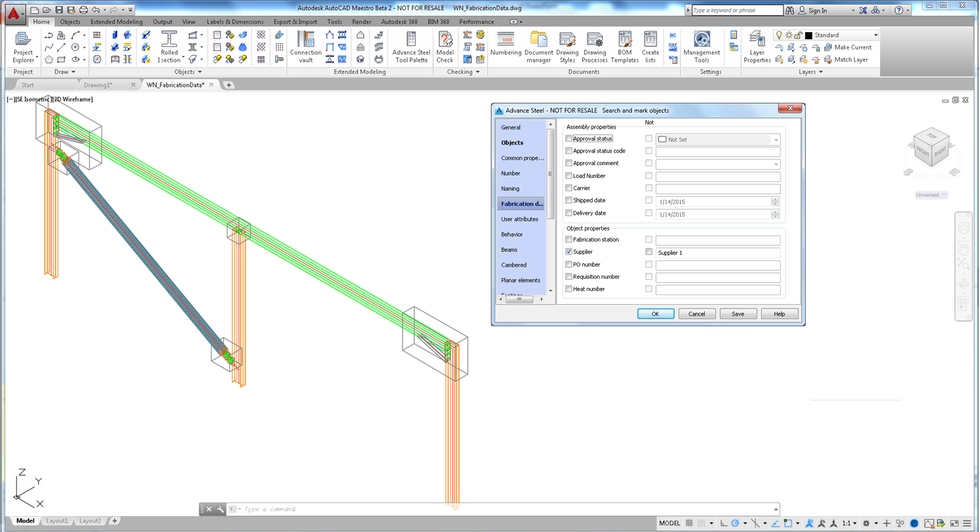Click the MODEL button in the status bar
980x532 pixels.
click(670, 524)
